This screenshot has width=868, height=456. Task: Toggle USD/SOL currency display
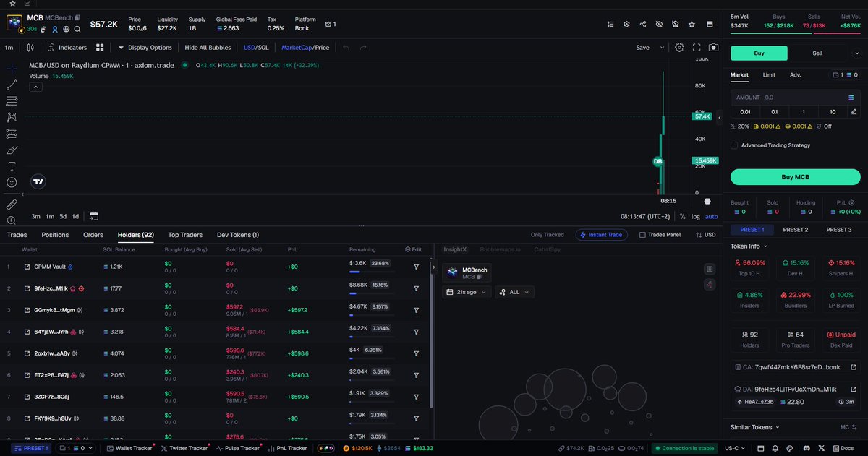[x=255, y=48]
